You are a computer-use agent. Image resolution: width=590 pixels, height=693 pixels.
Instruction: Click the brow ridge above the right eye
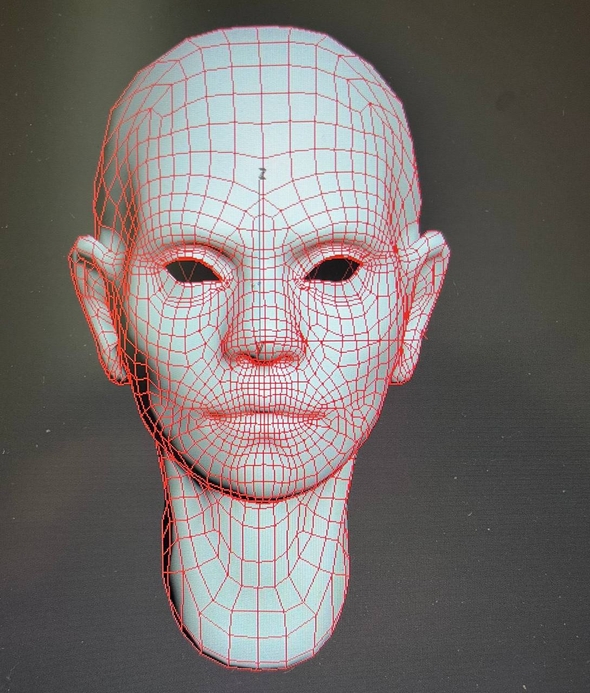click(x=336, y=247)
